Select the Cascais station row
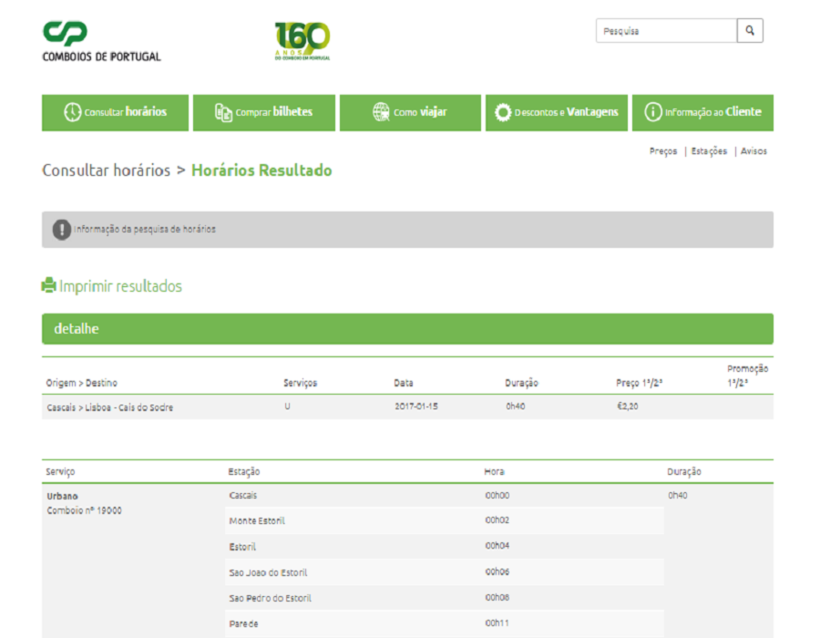This screenshot has width=820, height=638. pyautogui.click(x=243, y=495)
